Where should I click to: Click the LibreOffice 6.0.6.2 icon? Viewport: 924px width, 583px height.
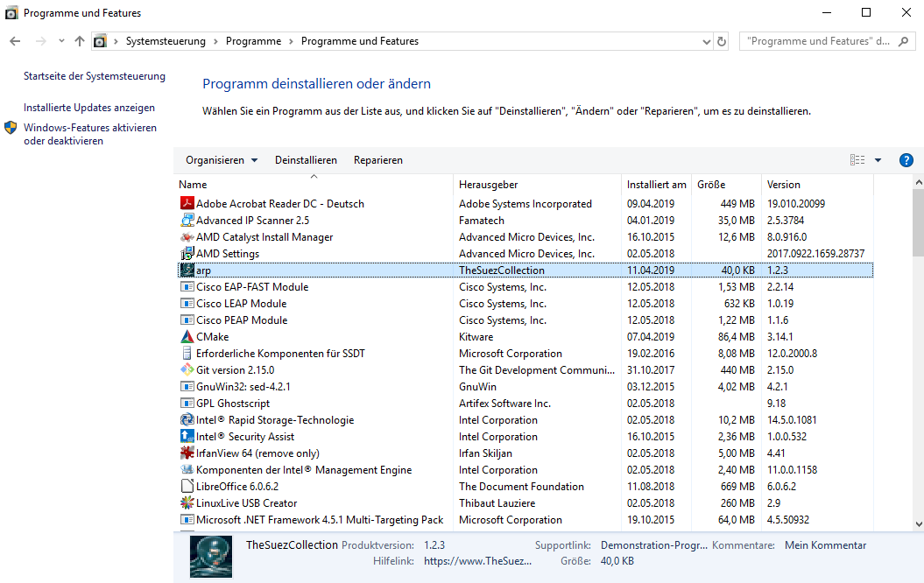click(187, 487)
